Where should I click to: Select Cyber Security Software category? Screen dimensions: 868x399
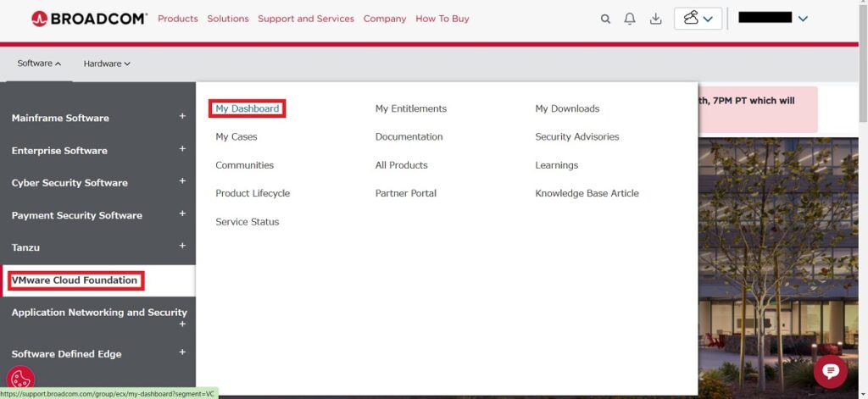pos(70,183)
